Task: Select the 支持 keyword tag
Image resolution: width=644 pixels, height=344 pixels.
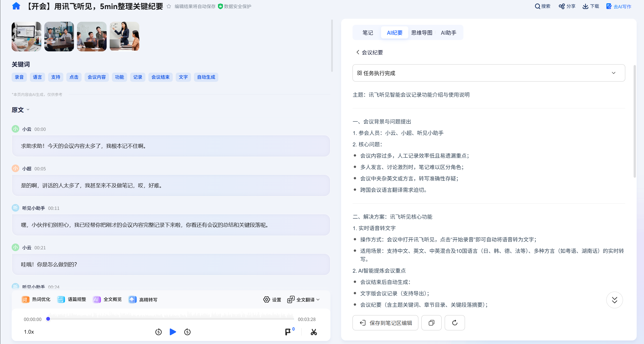Action: click(56, 77)
